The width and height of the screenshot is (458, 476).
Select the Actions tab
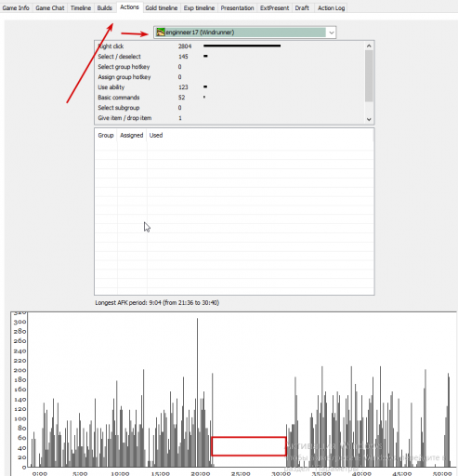(129, 7)
